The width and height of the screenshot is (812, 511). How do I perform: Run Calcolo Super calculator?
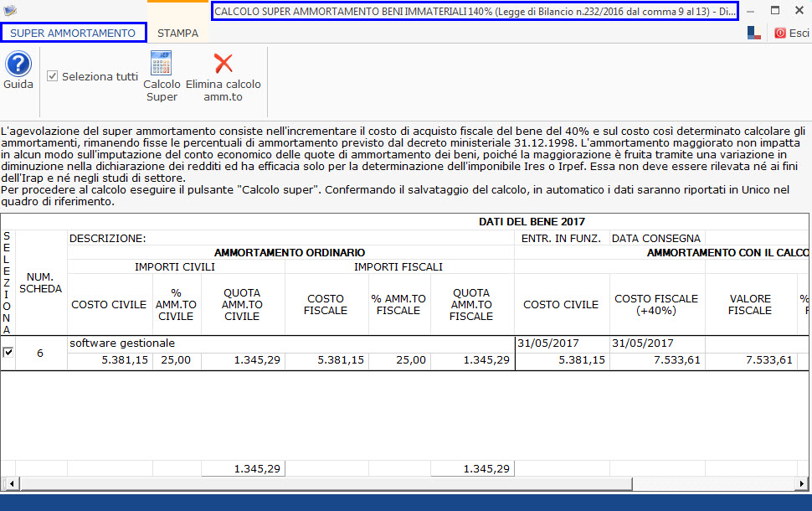pos(162,65)
